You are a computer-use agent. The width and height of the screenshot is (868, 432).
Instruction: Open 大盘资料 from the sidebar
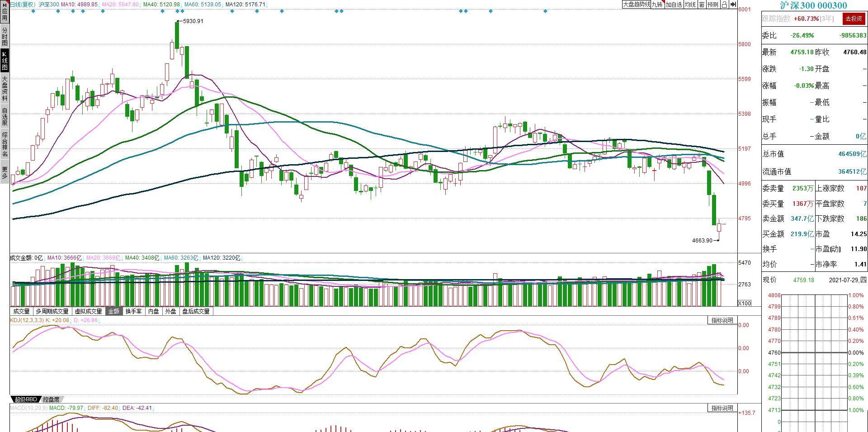pos(5,88)
